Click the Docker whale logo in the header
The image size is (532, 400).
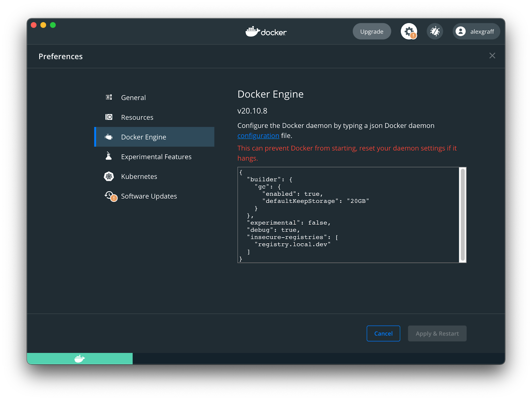(266, 32)
